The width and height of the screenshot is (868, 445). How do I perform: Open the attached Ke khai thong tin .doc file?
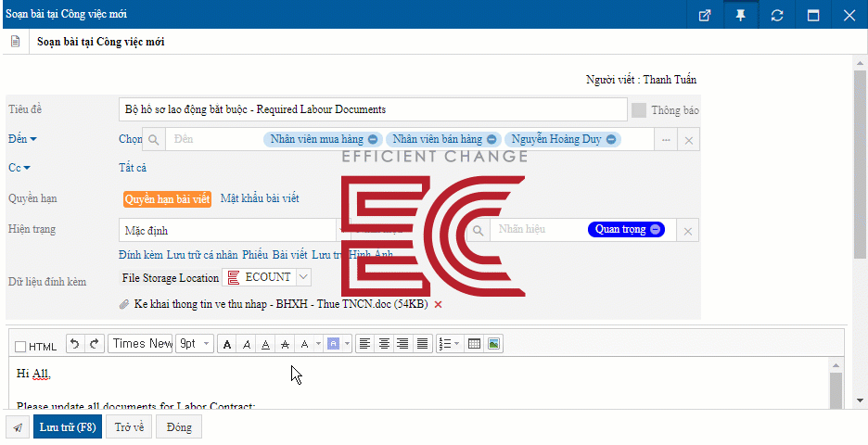(x=281, y=304)
